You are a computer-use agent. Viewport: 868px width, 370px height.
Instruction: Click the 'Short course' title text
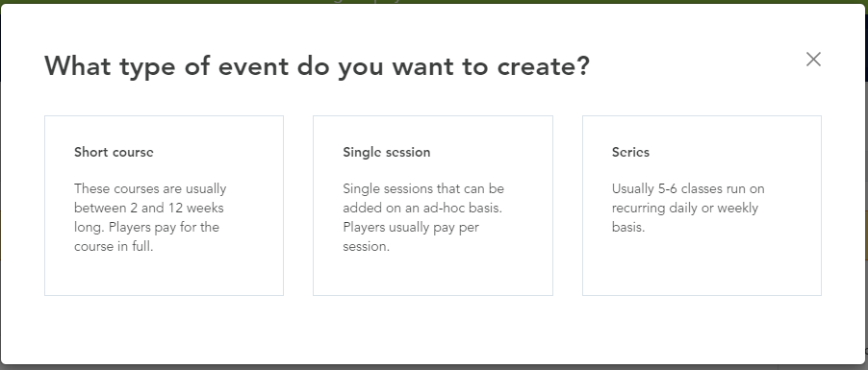point(115,152)
